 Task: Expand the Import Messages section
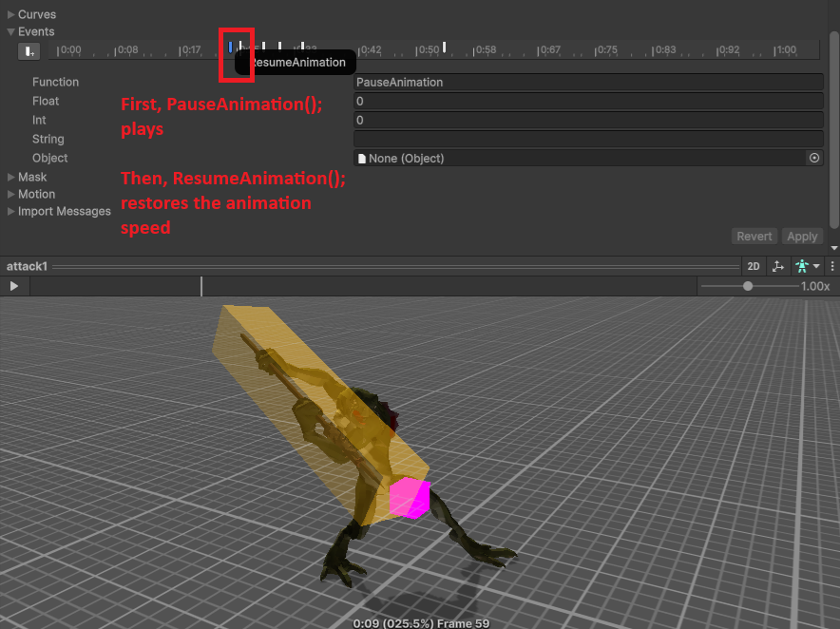(11, 212)
